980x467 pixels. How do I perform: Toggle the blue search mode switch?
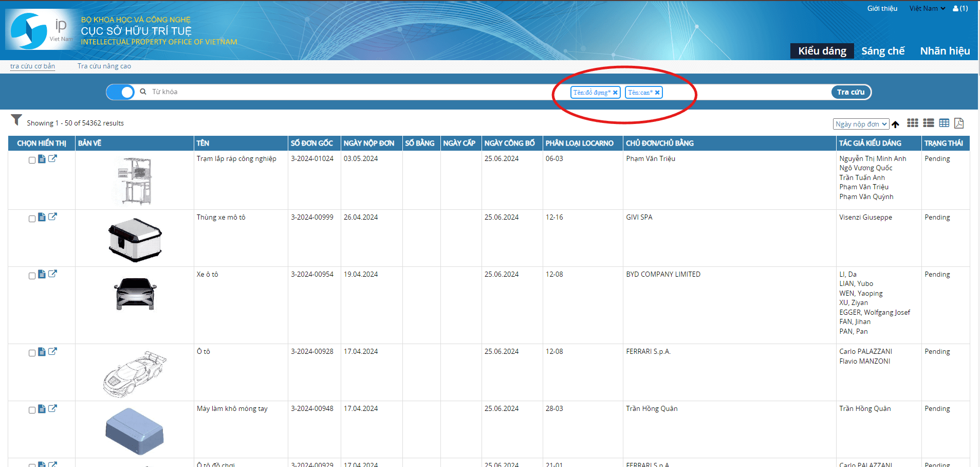click(x=120, y=92)
